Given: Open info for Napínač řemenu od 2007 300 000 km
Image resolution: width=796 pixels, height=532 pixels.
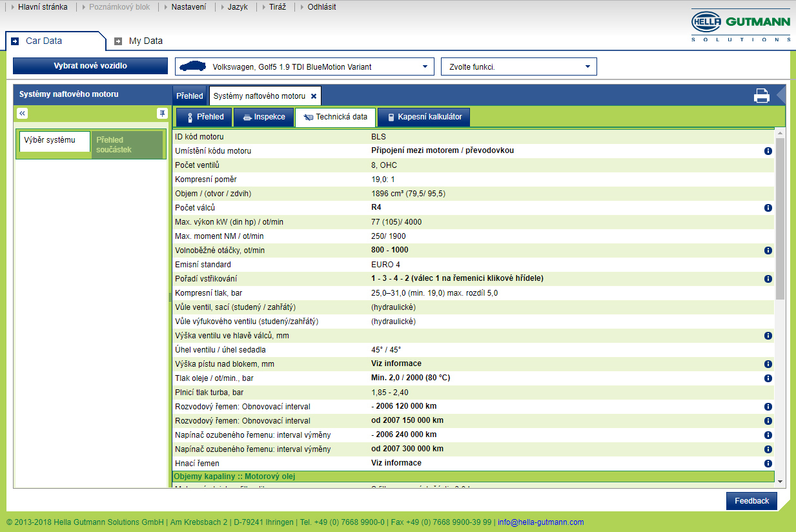Looking at the screenshot, I should 768,449.
